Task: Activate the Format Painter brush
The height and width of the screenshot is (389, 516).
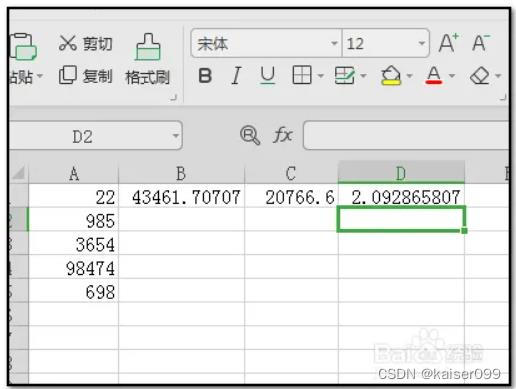Action: pyautogui.click(x=148, y=47)
